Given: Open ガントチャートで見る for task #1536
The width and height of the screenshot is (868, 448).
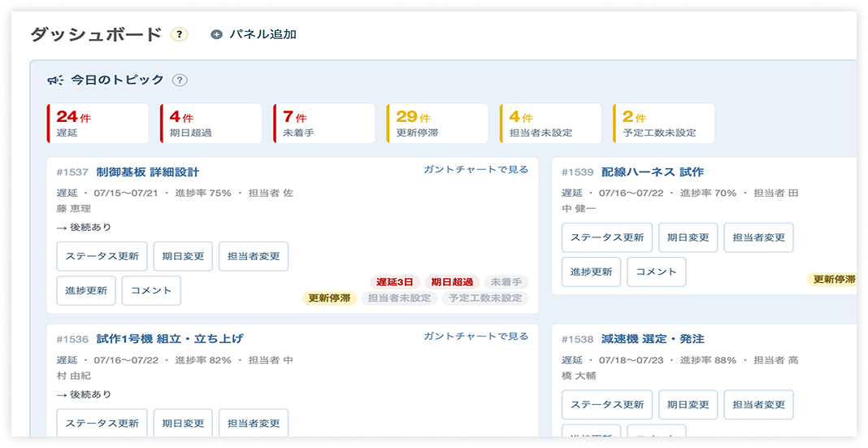Looking at the screenshot, I should click(x=476, y=336).
